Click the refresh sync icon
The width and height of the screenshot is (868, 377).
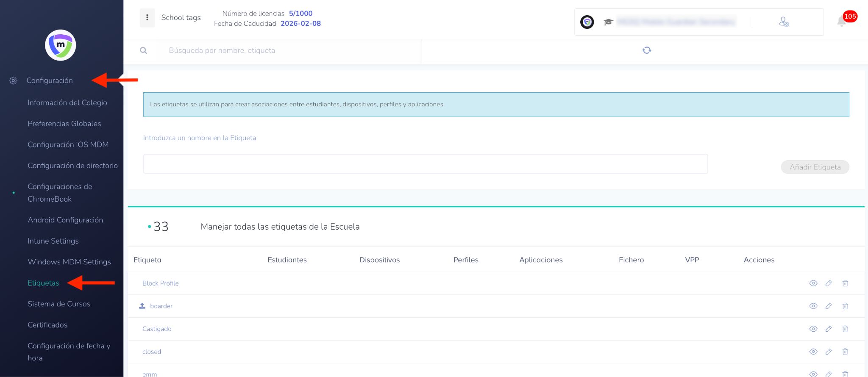(646, 50)
